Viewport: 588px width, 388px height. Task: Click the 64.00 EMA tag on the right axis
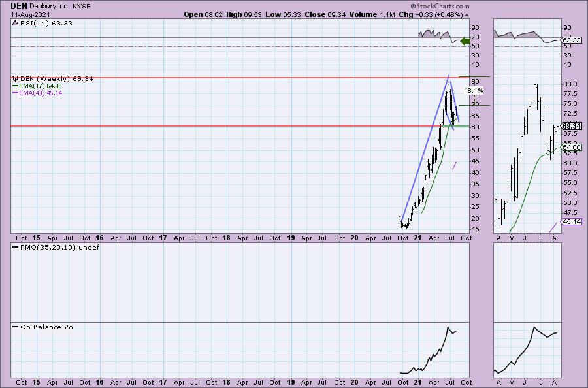572,148
